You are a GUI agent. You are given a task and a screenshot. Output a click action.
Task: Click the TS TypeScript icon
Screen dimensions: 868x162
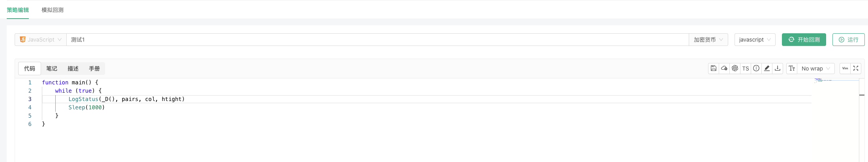[x=745, y=69]
